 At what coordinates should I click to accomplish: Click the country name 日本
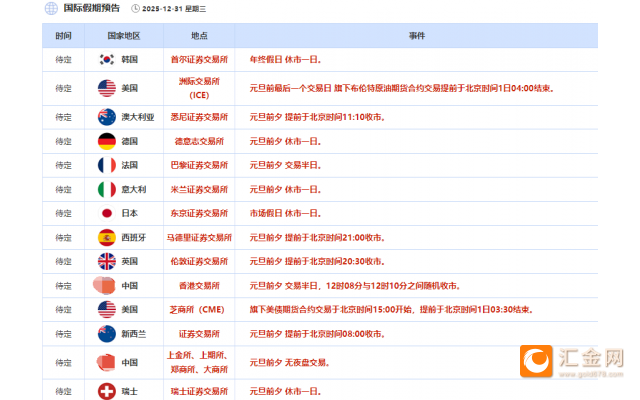129,213
